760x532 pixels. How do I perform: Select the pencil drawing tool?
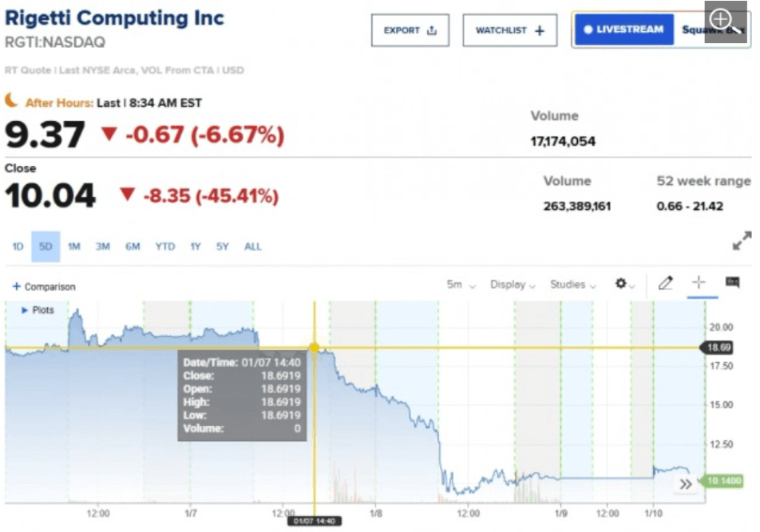tap(666, 283)
